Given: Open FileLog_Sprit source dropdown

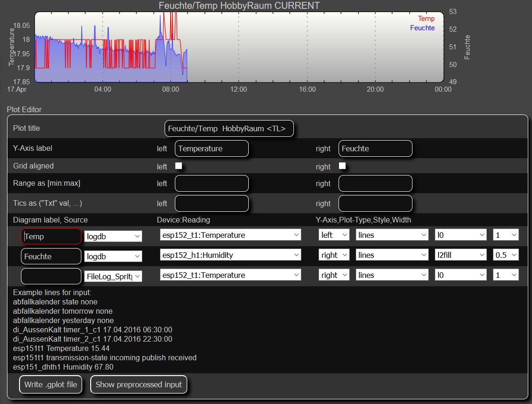Looking at the screenshot, I should point(113,276).
